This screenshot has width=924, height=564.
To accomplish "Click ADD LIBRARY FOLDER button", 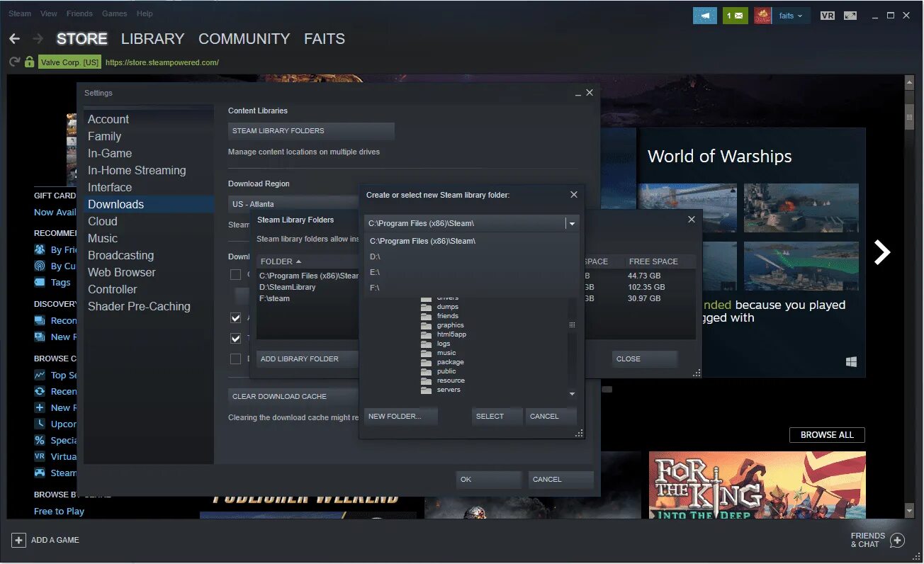I will click(308, 359).
